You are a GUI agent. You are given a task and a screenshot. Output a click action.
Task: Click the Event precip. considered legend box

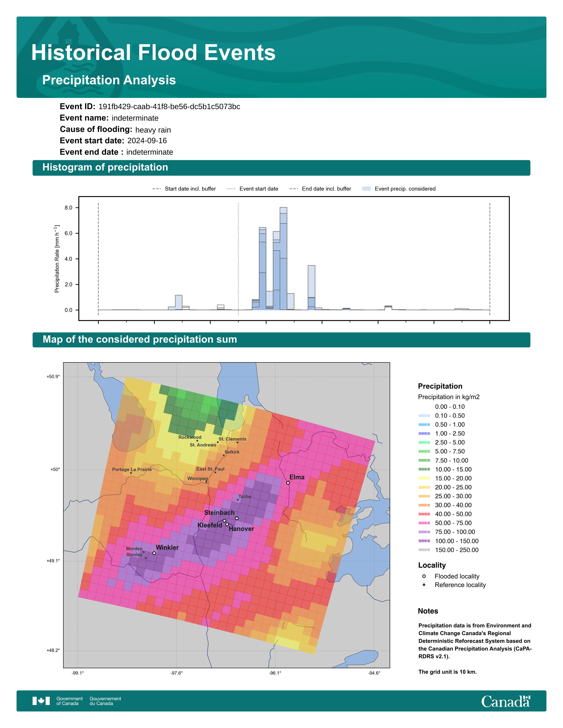point(366,189)
